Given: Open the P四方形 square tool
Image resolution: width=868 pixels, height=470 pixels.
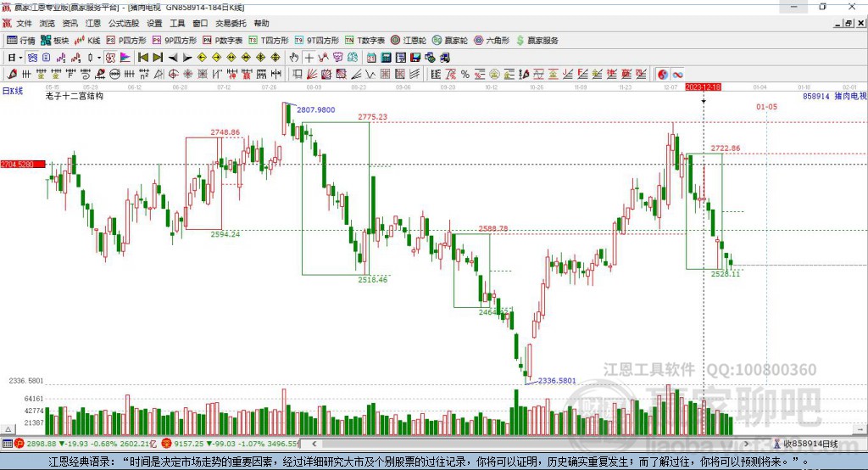Looking at the screenshot, I should point(125,41).
